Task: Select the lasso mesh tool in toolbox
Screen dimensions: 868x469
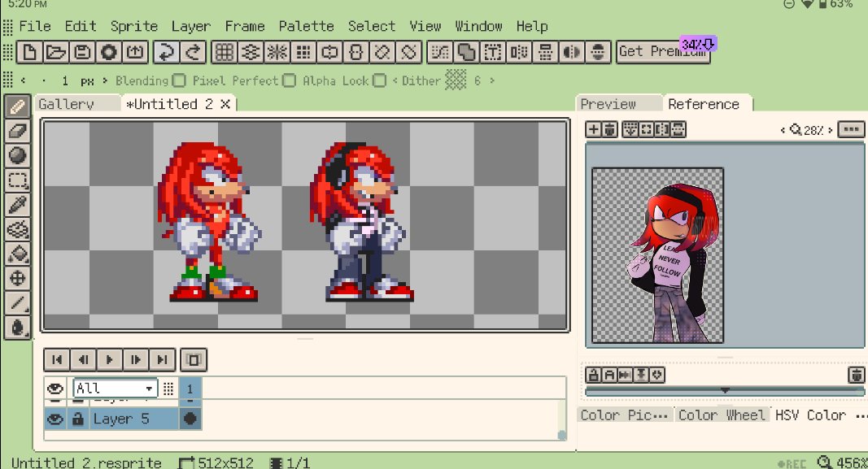Action: pos(17,229)
